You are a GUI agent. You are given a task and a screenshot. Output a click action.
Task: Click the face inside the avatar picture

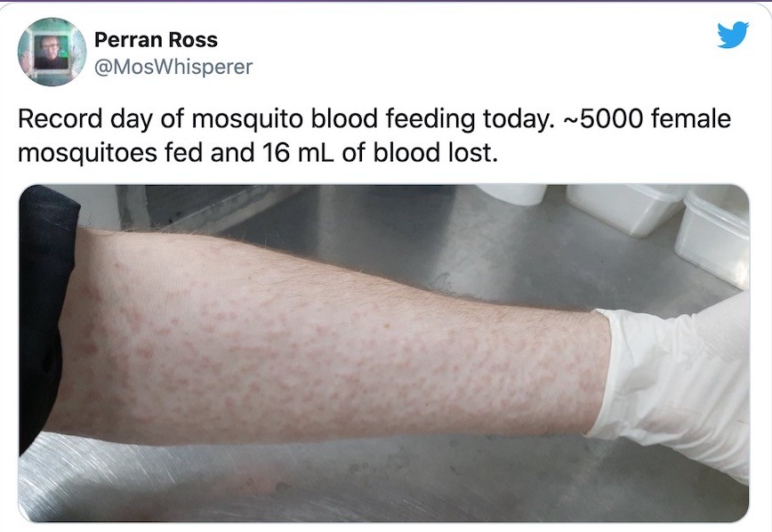[52, 49]
